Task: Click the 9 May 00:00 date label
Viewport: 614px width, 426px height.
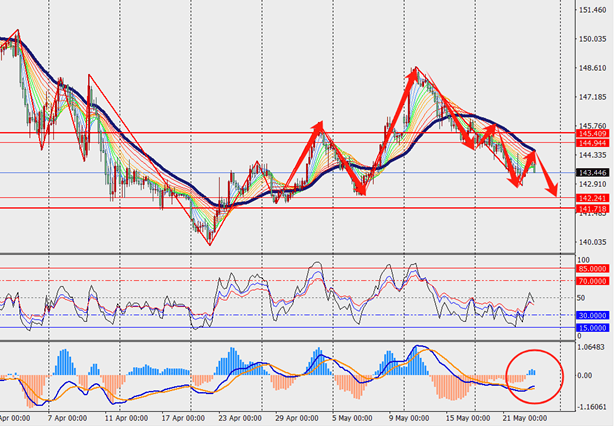Action: tap(411, 420)
